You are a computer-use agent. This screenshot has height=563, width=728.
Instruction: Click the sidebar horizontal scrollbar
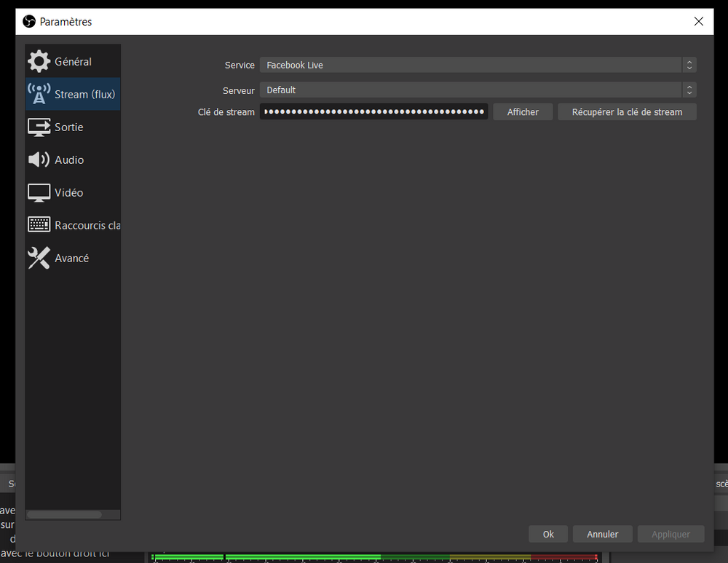tap(64, 514)
